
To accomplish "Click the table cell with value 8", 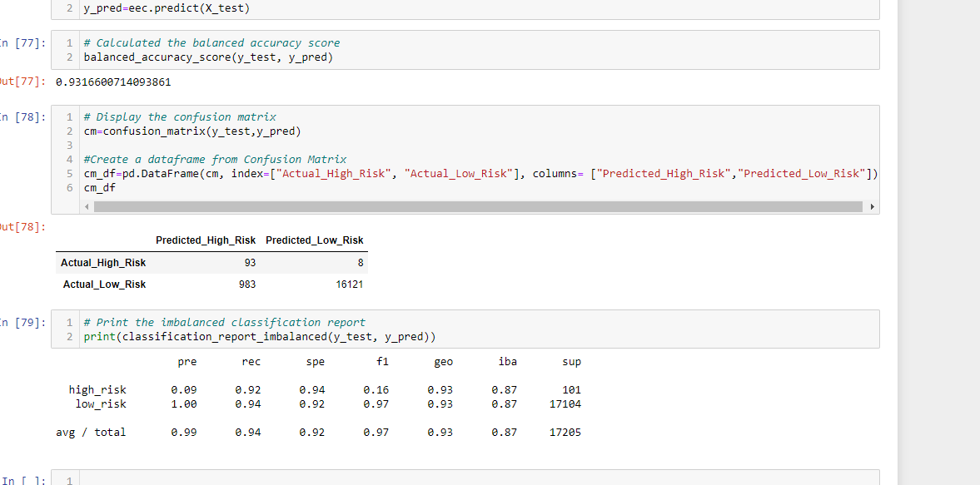I will [361, 264].
